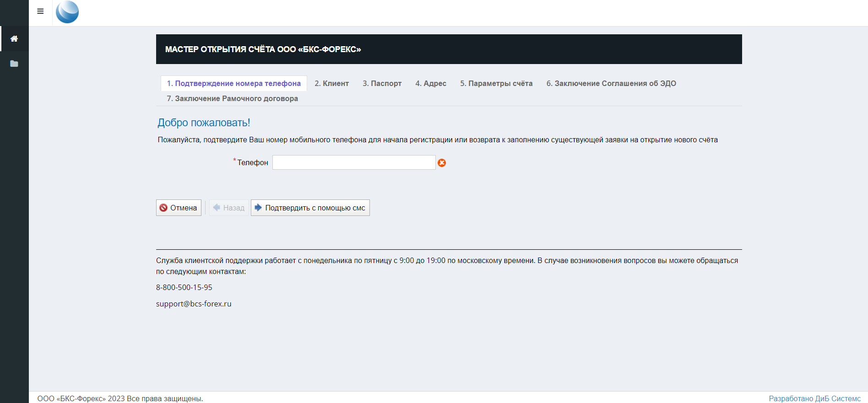Focus the Телефон input field

click(354, 162)
